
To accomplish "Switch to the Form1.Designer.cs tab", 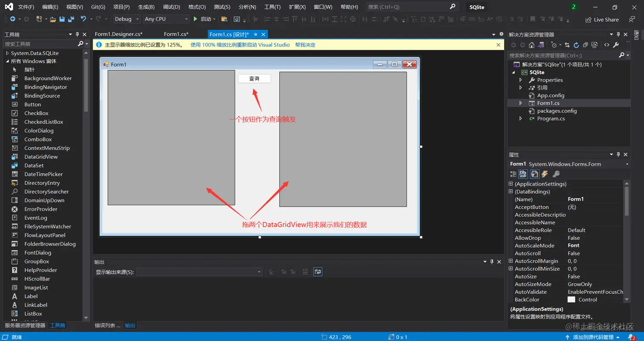I will 118,34.
